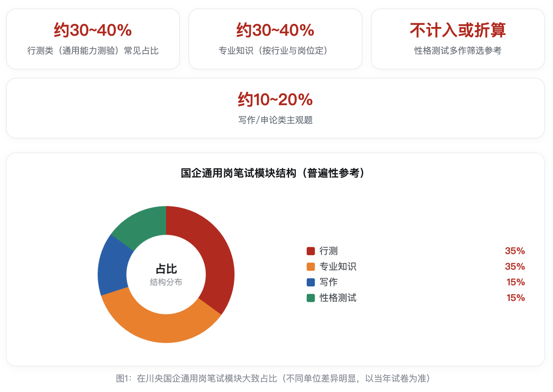Click chart title 国企通用岗笔试模块结构
The image size is (553, 392).
click(x=239, y=173)
